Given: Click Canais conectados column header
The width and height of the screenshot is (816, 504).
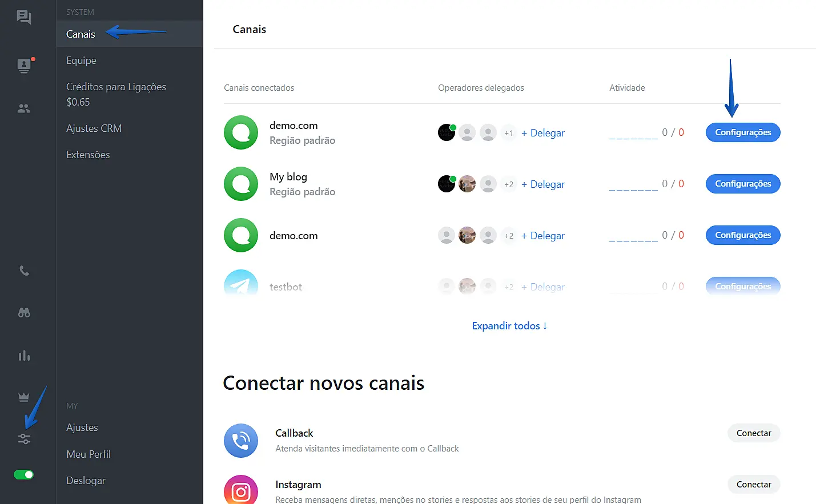Looking at the screenshot, I should coord(259,88).
